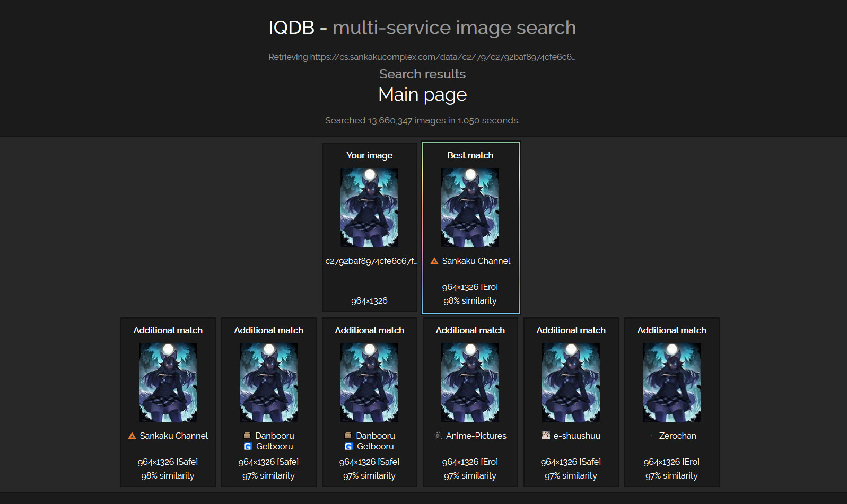Viewport: 847px width, 504px height.
Task: Click the Sankaku Channel icon in Best match
Action: click(x=434, y=261)
